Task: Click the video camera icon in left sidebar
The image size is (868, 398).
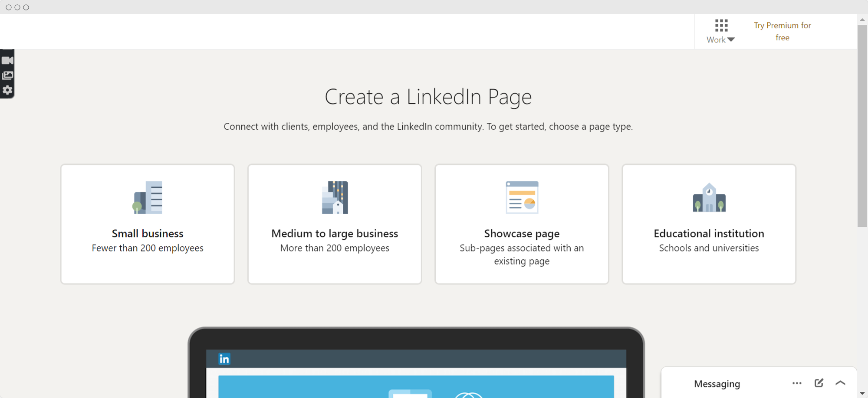Action: pyautogui.click(x=7, y=60)
